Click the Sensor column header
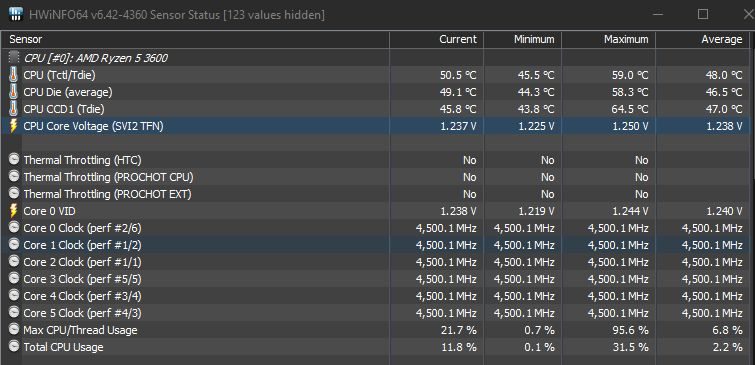The height and width of the screenshot is (365, 755). (x=195, y=39)
